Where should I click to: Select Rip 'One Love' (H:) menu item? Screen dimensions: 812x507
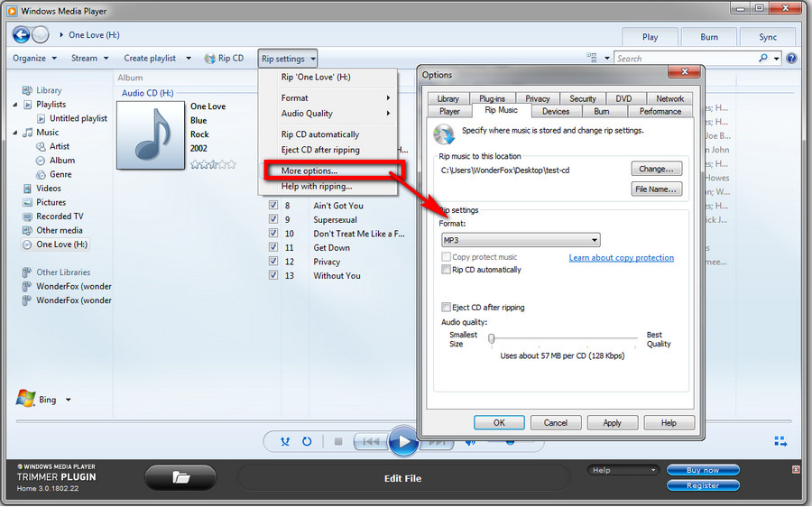pyautogui.click(x=328, y=78)
